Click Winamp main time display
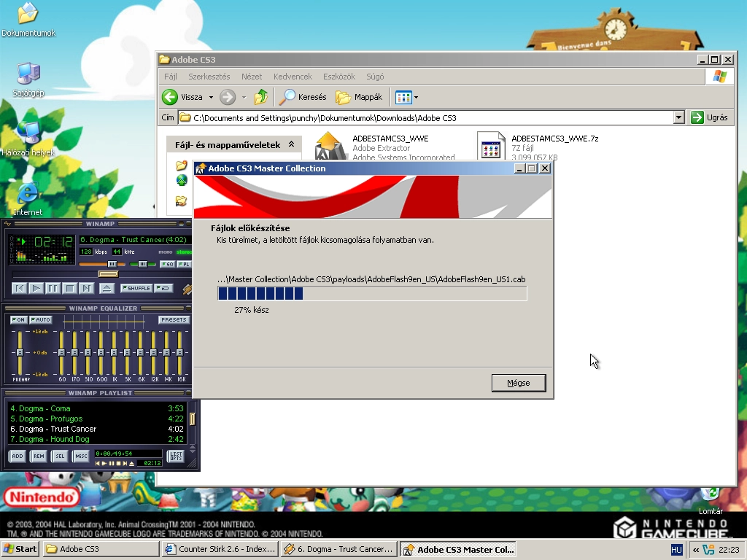 tap(53, 242)
